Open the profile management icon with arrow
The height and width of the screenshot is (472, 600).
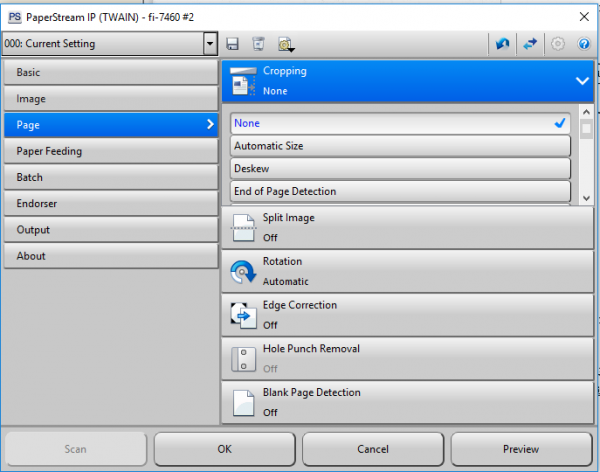pyautogui.click(x=286, y=44)
